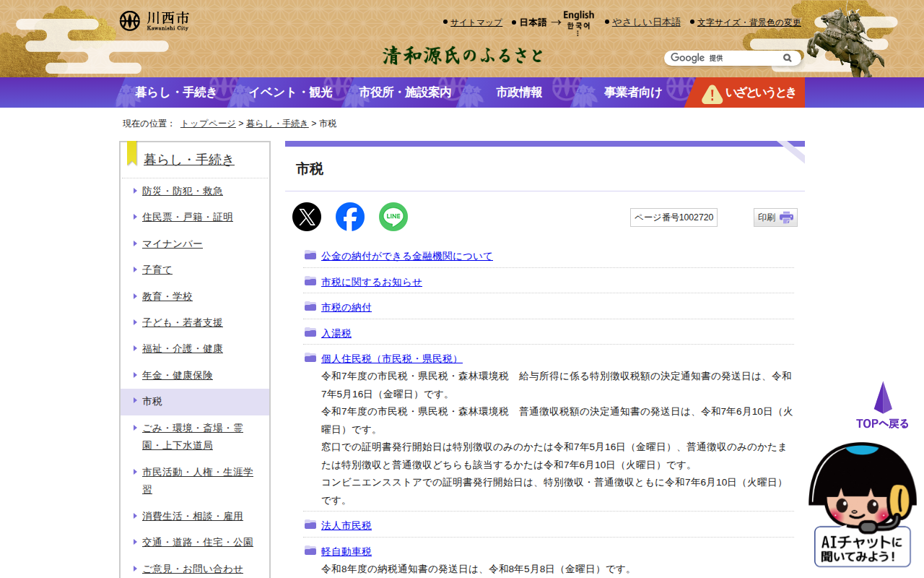Expand マイナンバー sidebar item
The height and width of the screenshot is (578, 924).
pos(172,244)
